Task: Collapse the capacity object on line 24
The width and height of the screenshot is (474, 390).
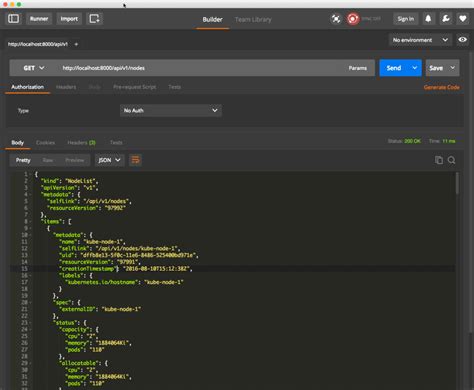Action: 31,329
